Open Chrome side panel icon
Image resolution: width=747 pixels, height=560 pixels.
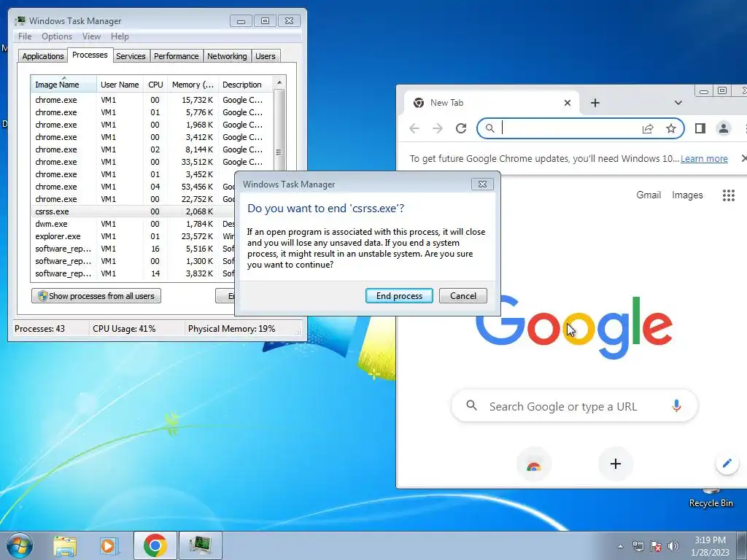pyautogui.click(x=700, y=128)
